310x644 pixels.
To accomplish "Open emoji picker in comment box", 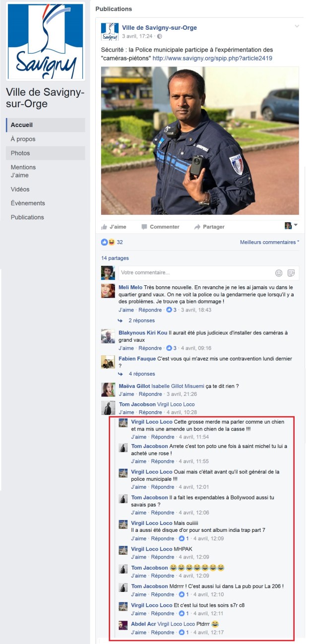I will (x=279, y=273).
